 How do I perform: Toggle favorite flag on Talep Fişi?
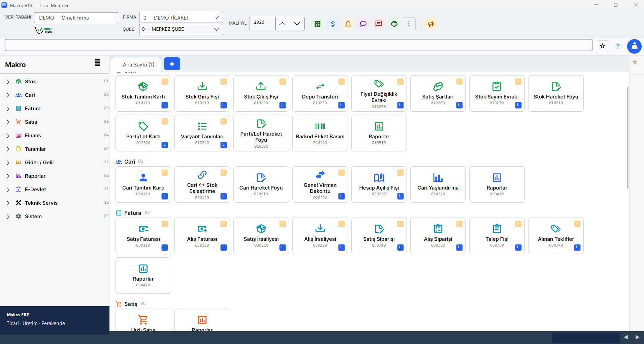click(x=518, y=224)
